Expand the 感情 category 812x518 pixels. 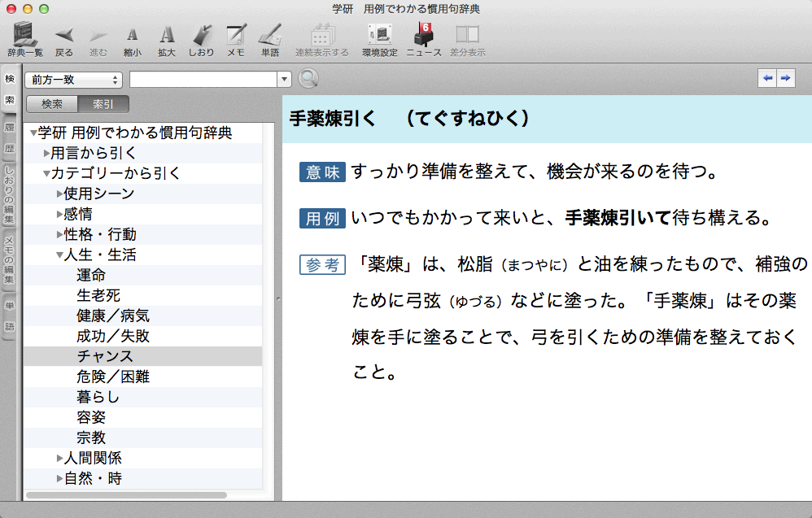59,214
